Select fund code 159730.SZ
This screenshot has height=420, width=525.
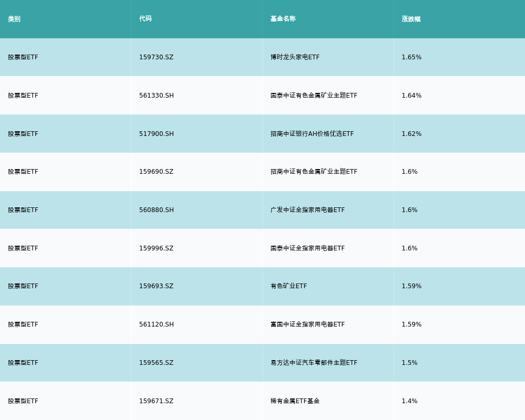(x=156, y=57)
